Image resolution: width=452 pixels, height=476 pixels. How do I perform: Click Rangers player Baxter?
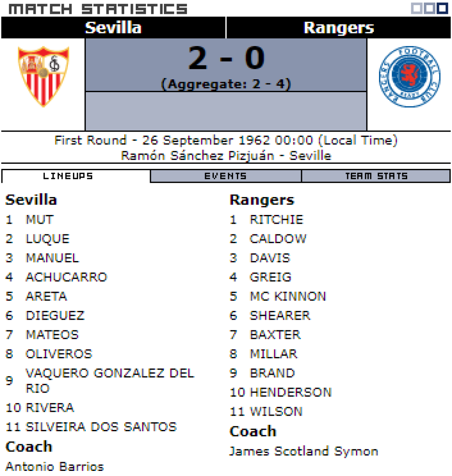(275, 335)
